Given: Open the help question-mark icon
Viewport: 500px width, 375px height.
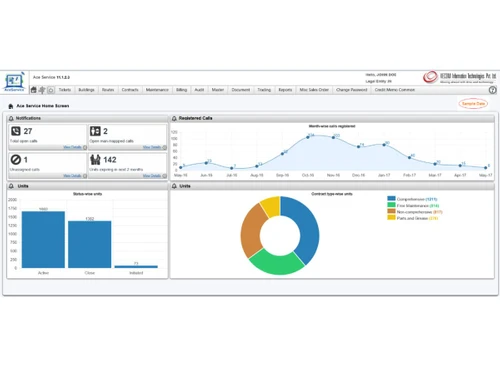Looking at the screenshot, I should click(x=492, y=90).
